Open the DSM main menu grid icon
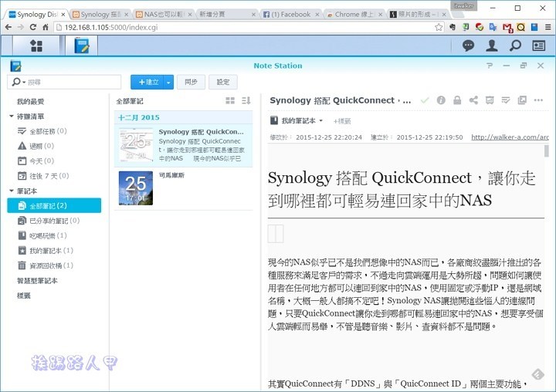 (36, 46)
